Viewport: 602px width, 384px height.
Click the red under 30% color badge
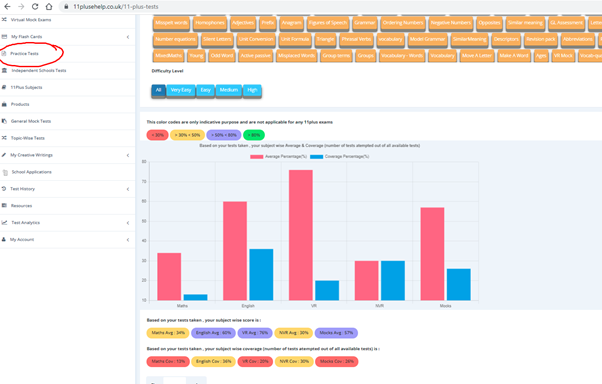(157, 135)
